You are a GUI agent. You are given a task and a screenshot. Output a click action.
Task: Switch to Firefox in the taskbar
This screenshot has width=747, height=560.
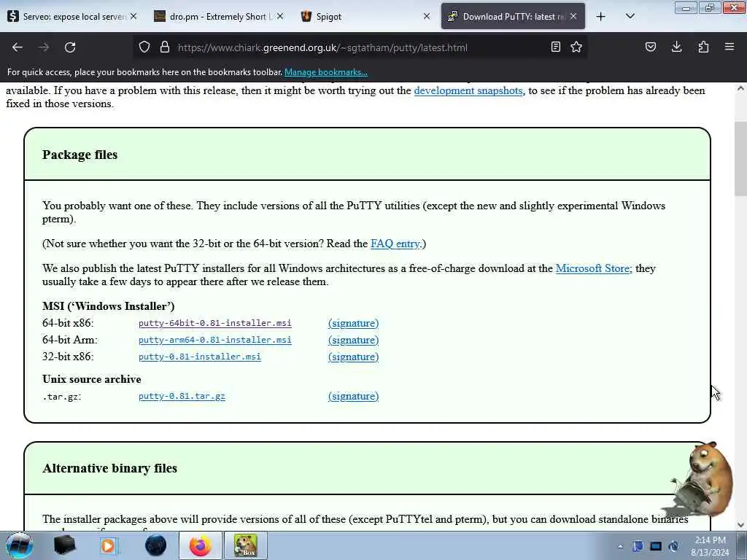point(201,545)
